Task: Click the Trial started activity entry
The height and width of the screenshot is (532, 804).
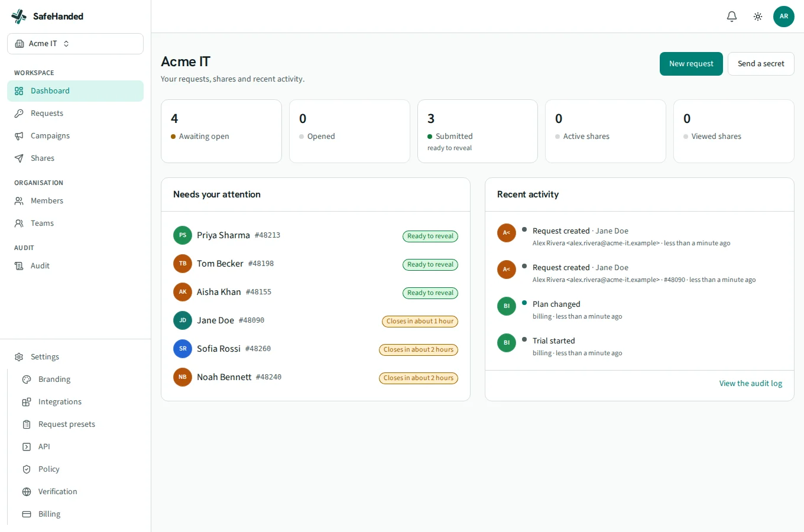Action: coord(640,346)
